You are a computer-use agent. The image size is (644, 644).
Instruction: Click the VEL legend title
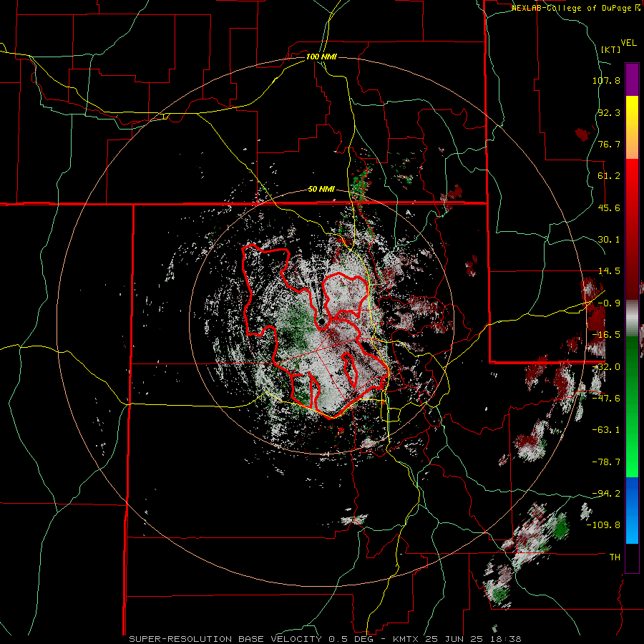pos(628,43)
